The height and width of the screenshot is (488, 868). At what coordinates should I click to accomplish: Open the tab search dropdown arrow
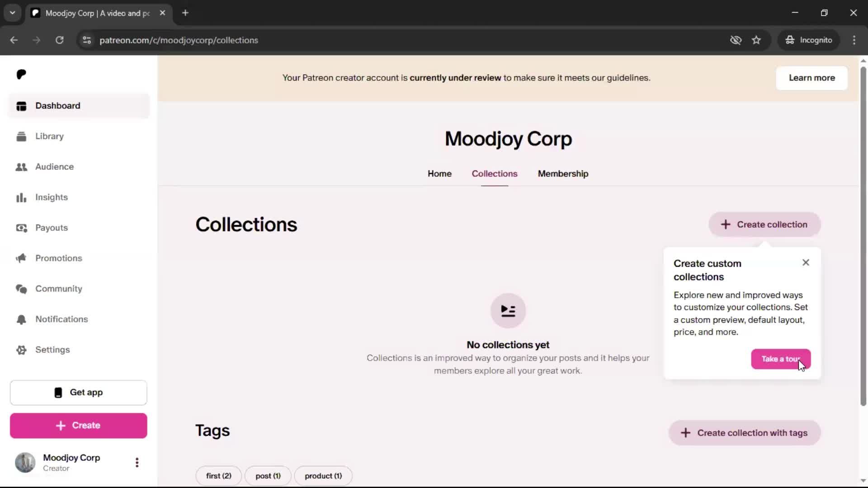point(13,13)
